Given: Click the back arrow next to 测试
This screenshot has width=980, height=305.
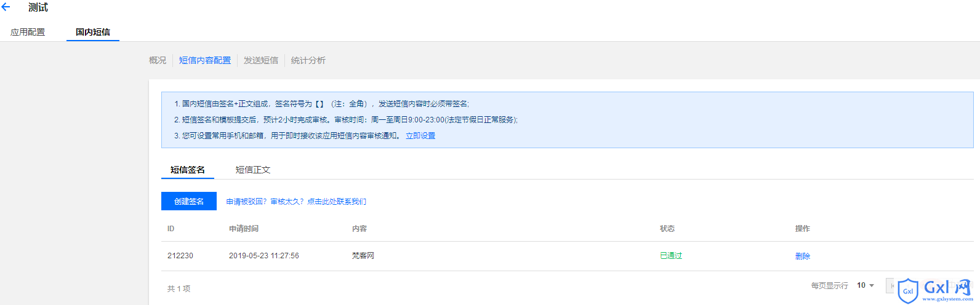Looking at the screenshot, I should tap(6, 7).
